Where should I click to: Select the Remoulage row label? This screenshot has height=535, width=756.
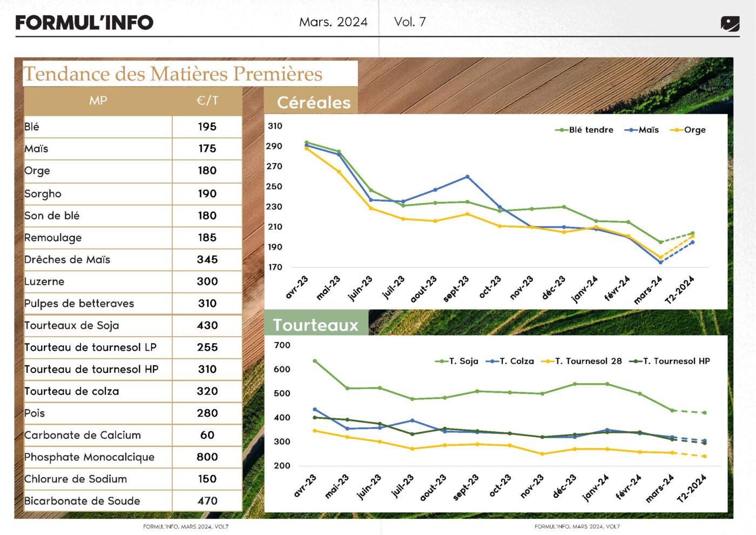[x=53, y=238]
